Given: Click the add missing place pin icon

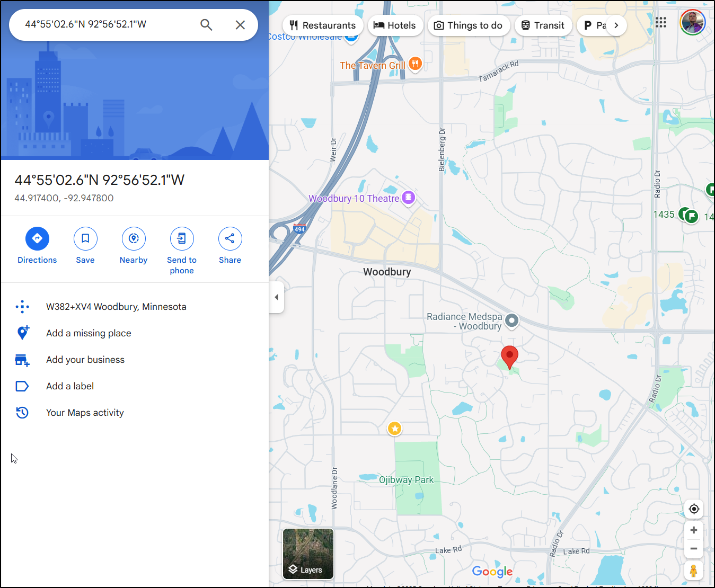Looking at the screenshot, I should 22,333.
